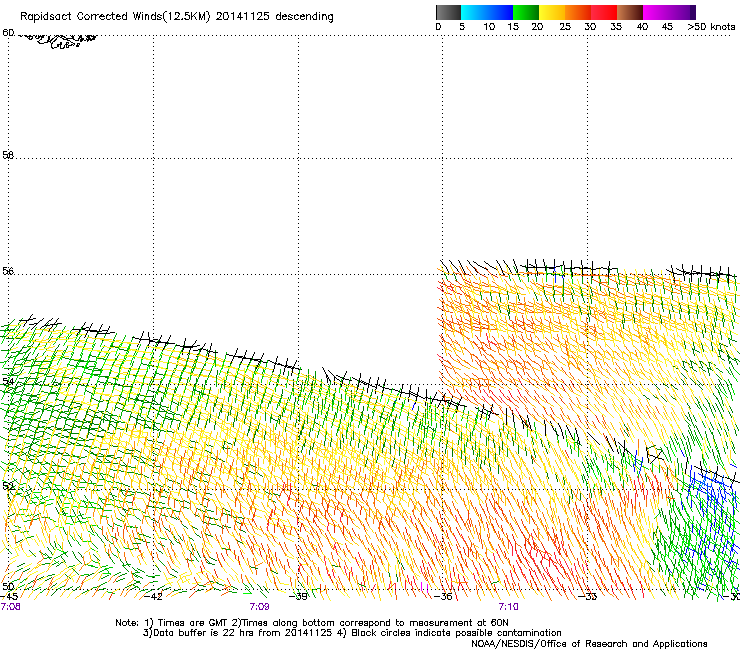Click the latitude label '58'

tap(8, 155)
